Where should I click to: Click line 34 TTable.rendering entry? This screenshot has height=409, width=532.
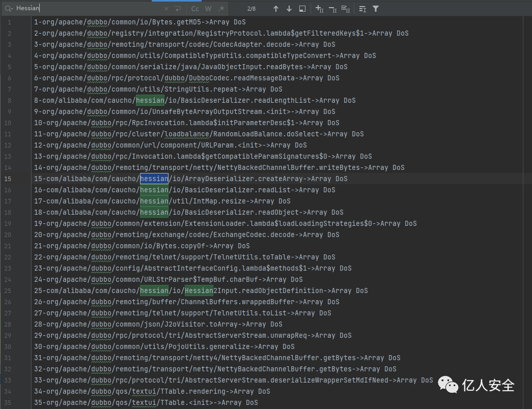tap(152, 391)
